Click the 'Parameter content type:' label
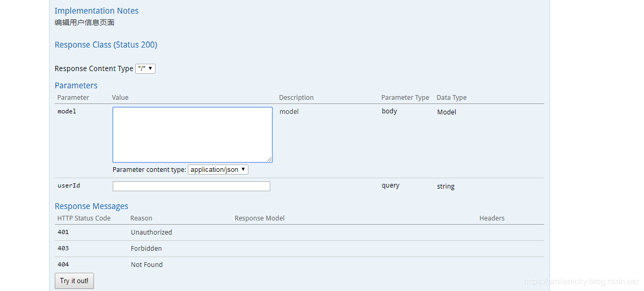The width and height of the screenshot is (644, 291). pos(149,170)
